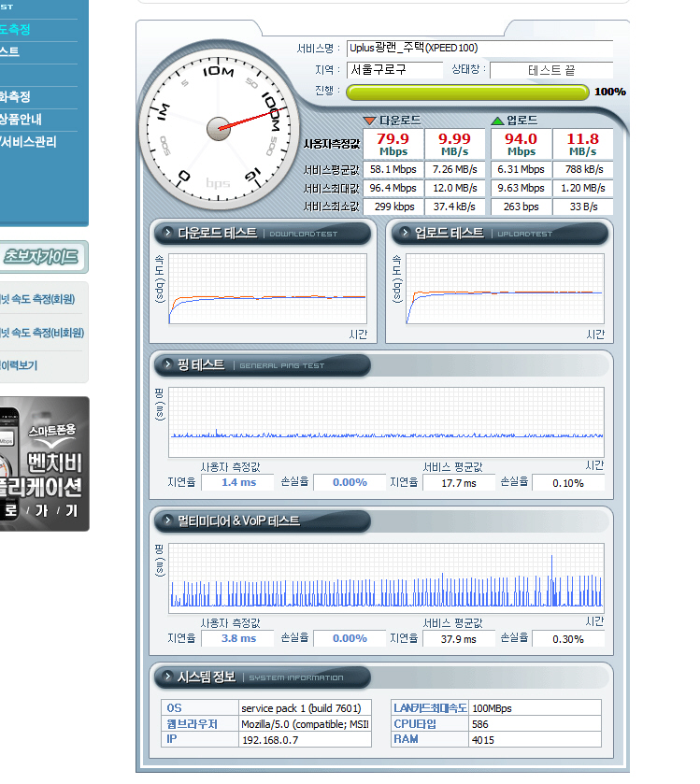Open the smartphone 벤치비 application banner

(x=45, y=463)
